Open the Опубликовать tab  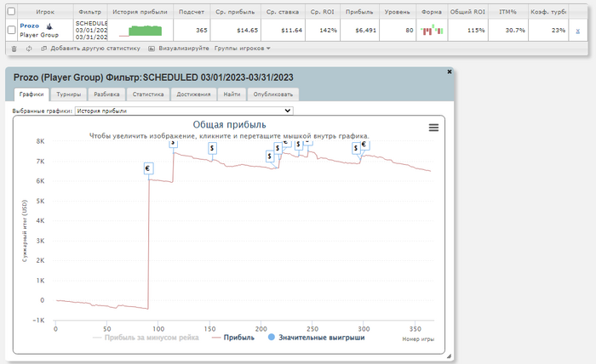click(x=273, y=94)
